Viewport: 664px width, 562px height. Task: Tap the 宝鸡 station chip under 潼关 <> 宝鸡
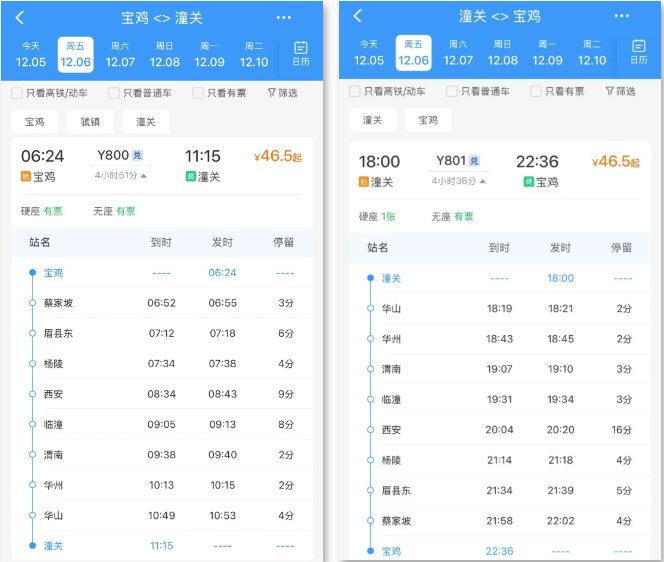(x=428, y=120)
